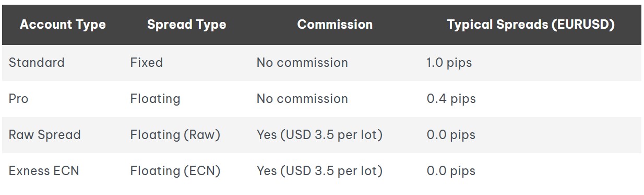Click the Floating (Raw) cell
Image resolution: width=644 pixels, height=195 pixels.
point(175,135)
